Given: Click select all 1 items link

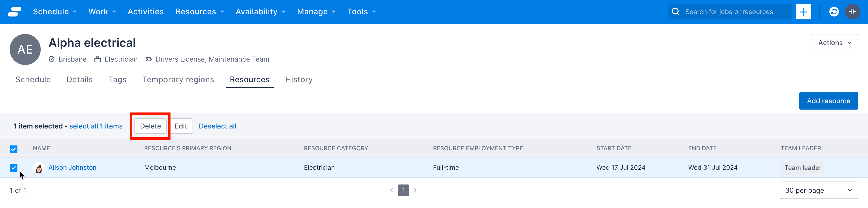Looking at the screenshot, I should (x=96, y=126).
